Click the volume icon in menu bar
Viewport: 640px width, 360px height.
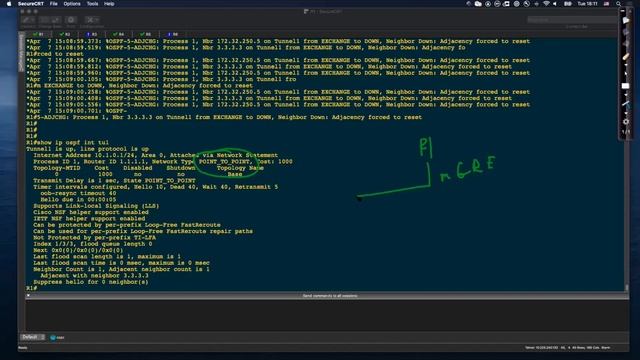click(x=555, y=4)
